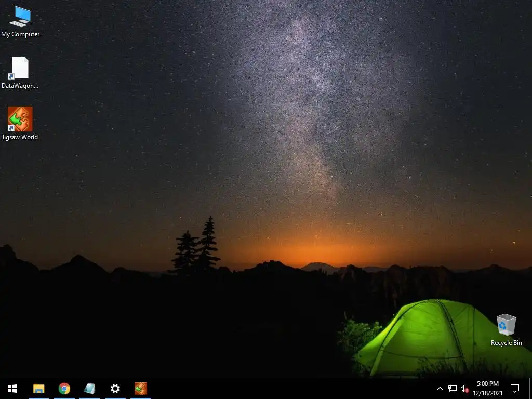The image size is (532, 399).
Task: Select the My Computer desktop icon
Action: click(20, 21)
